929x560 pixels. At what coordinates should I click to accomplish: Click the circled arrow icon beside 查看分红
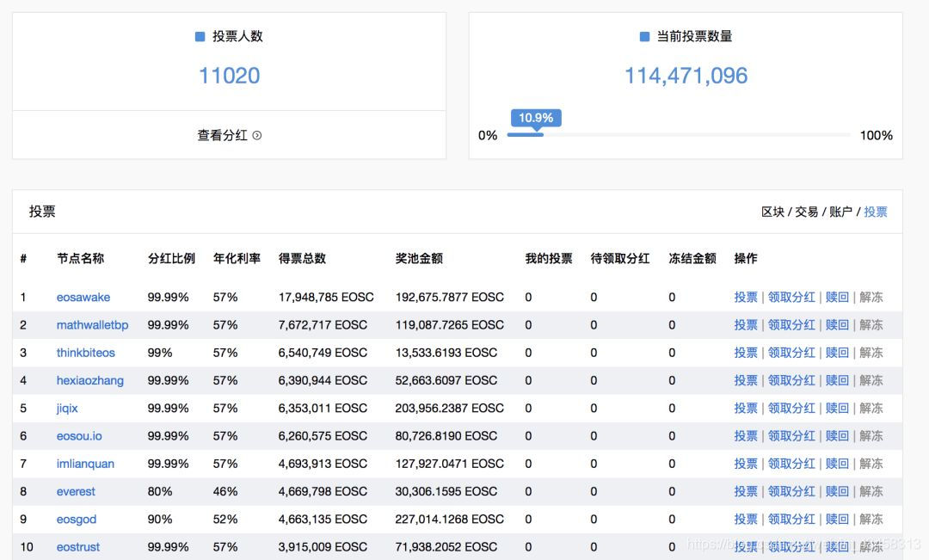tap(256, 135)
